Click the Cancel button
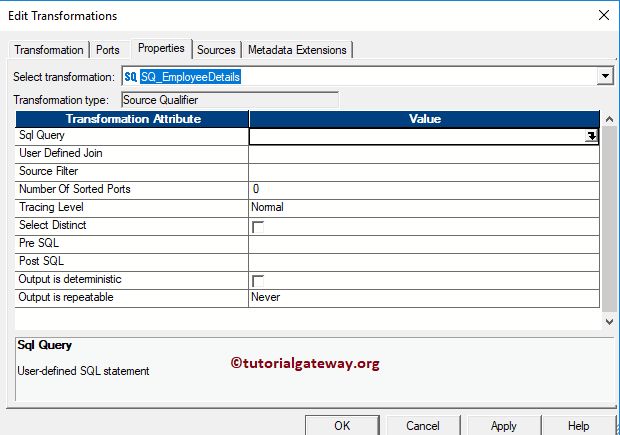Viewport: 620px width, 435px height. click(x=423, y=426)
